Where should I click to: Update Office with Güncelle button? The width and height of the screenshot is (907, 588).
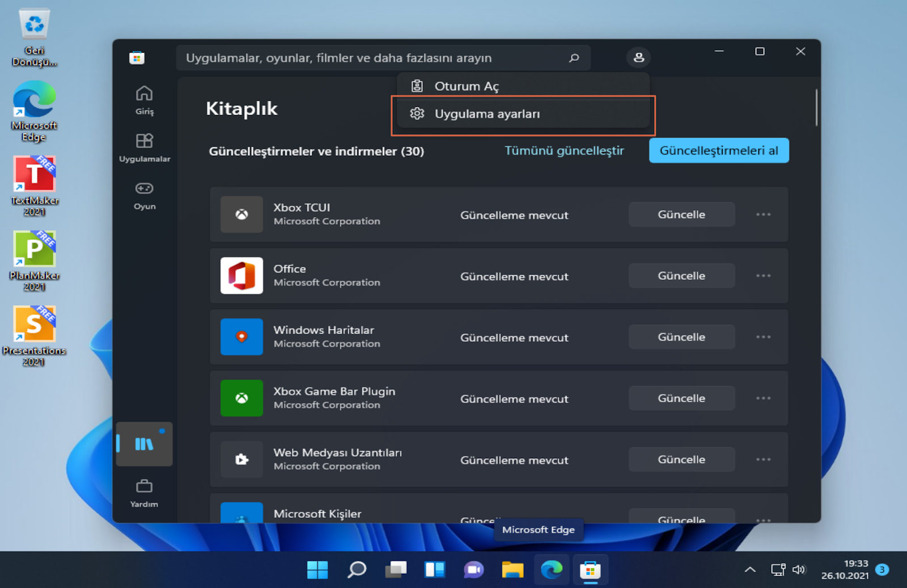[681, 276]
